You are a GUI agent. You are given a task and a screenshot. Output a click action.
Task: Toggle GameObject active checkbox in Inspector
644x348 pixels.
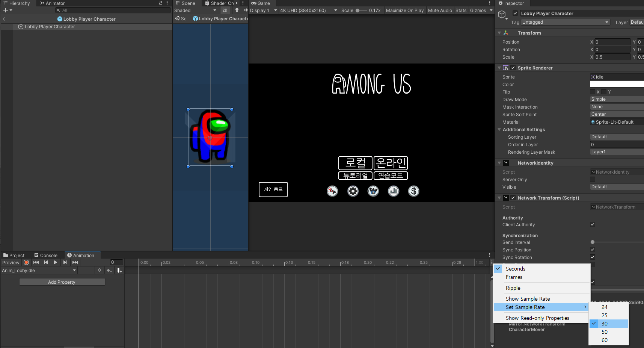pos(515,13)
